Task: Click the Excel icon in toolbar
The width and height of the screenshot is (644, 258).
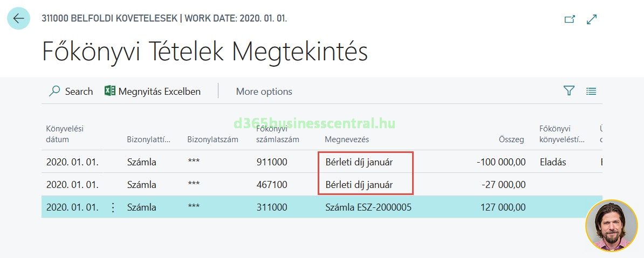Action: pyautogui.click(x=110, y=91)
